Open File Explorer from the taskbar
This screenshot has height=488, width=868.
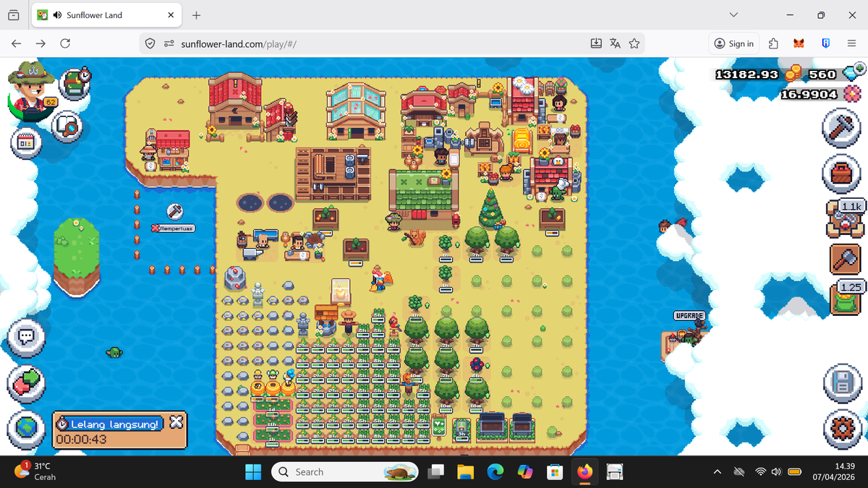click(465, 472)
